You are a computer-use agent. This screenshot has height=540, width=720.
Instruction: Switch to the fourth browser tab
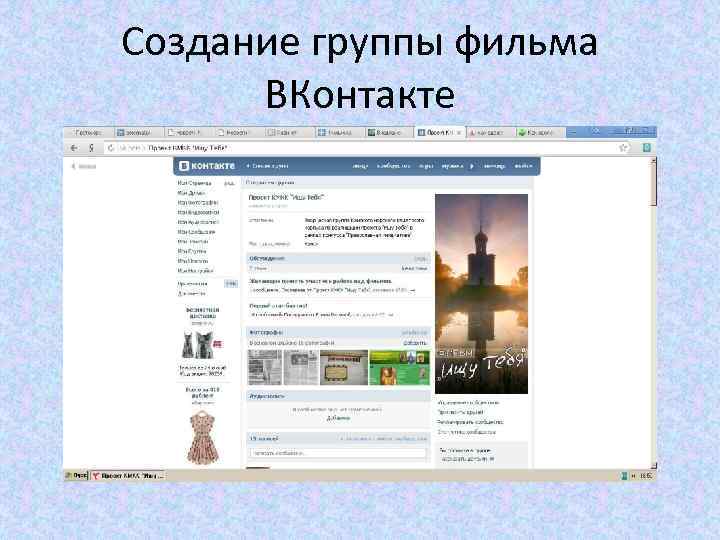(237, 132)
